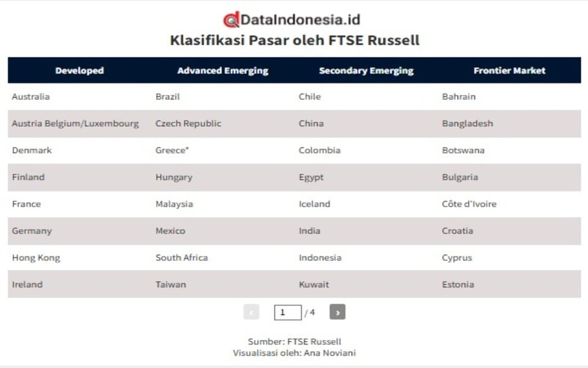Click the chart title Klasifikasi Pasar
Screen dimensions: 588x368
(295, 40)
